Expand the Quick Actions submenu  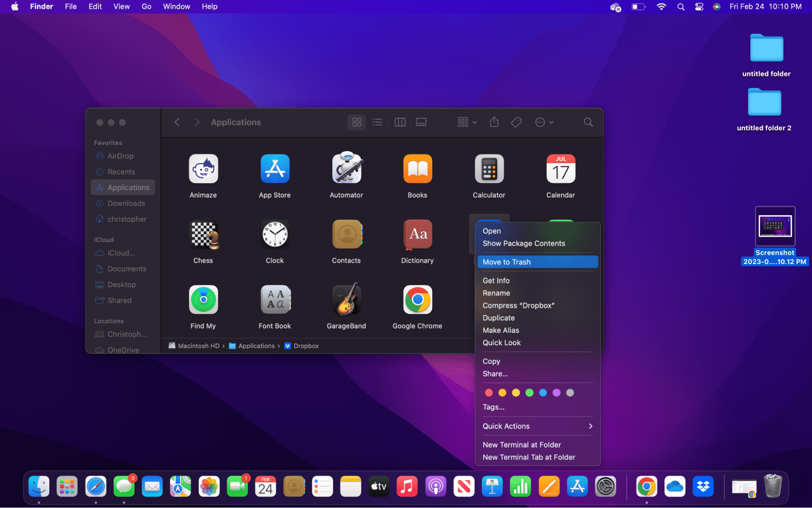(x=537, y=426)
